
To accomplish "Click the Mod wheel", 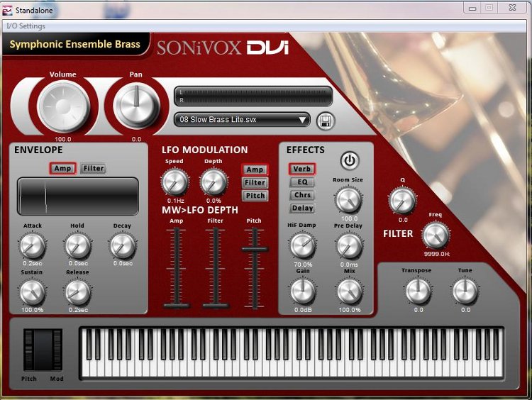I will (x=57, y=350).
